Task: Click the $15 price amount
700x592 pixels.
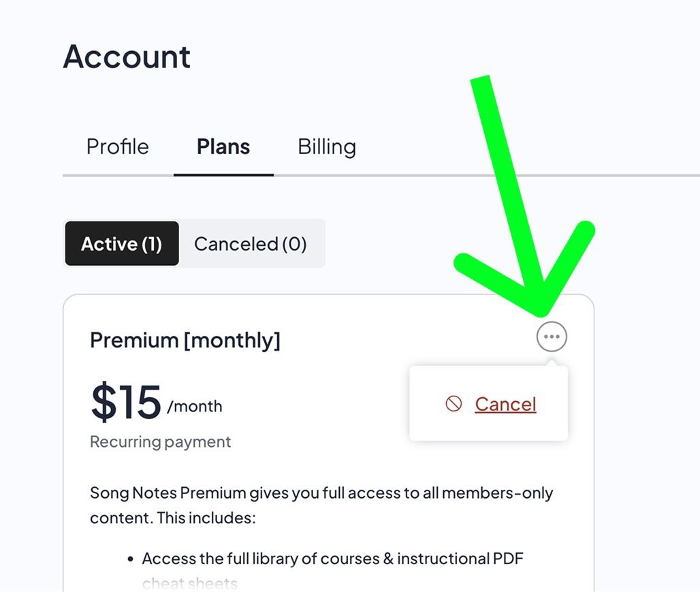Action: 126,402
